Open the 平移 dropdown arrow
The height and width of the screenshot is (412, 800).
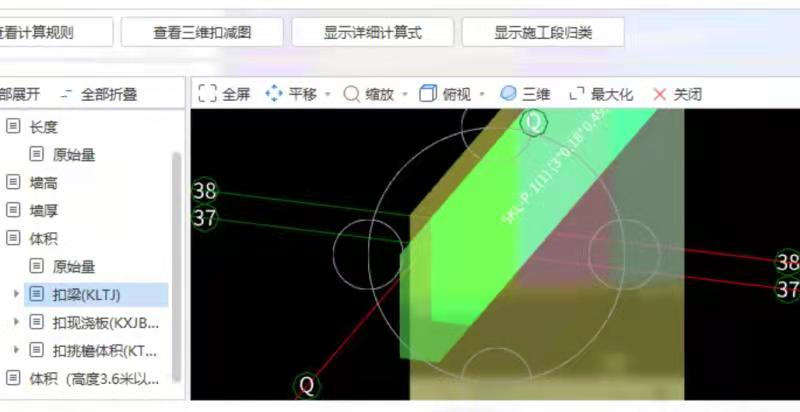point(328,94)
